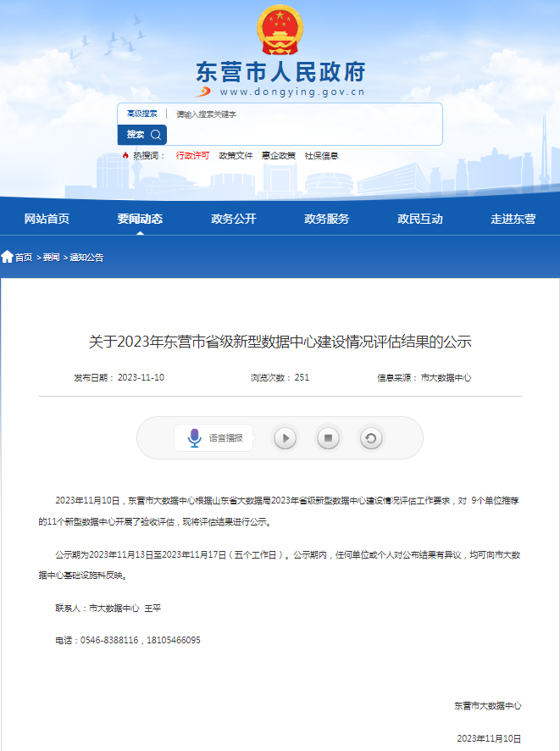This screenshot has width=560, height=751.
Task: Click the 东营市人民政府 site title
Action: (x=280, y=72)
